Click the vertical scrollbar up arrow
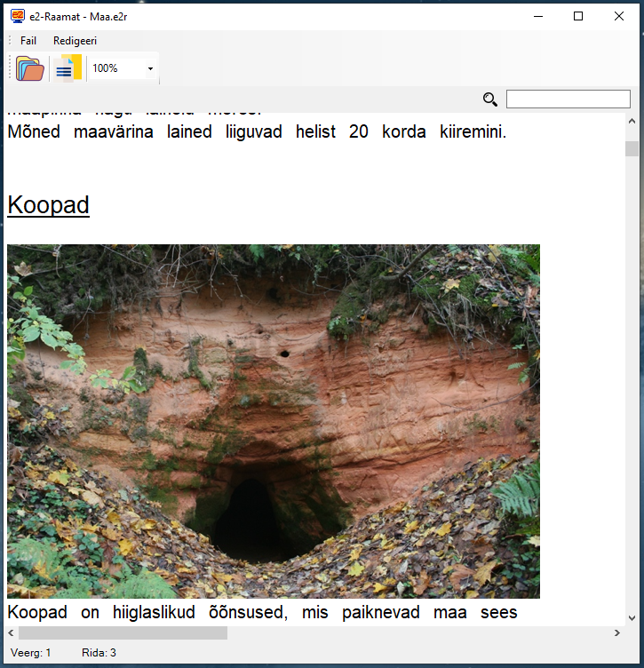This screenshot has height=668, width=644. 632,122
